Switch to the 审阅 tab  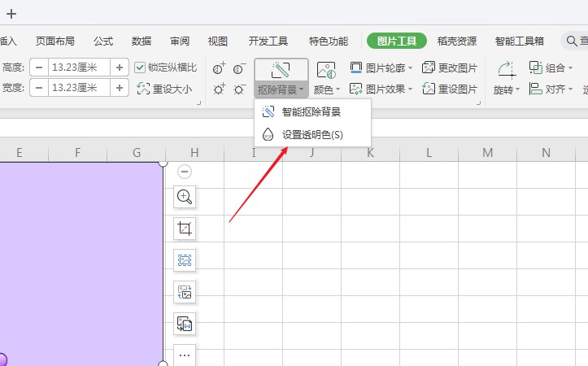pyautogui.click(x=180, y=41)
